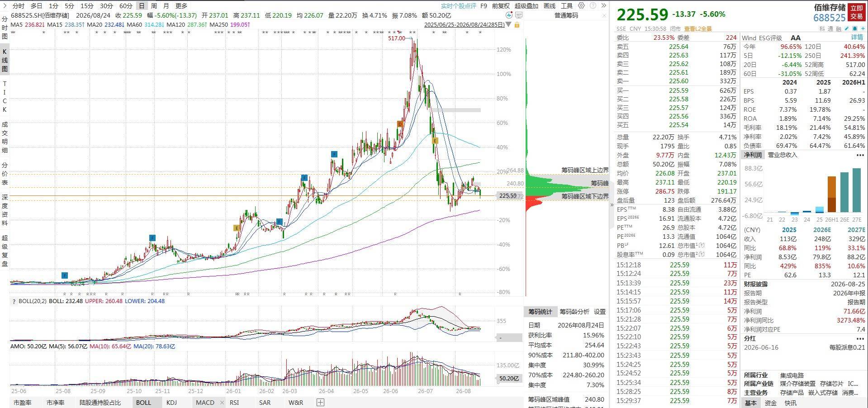Open 更多 period dropdown
The image size is (868, 408).
pyautogui.click(x=181, y=5)
